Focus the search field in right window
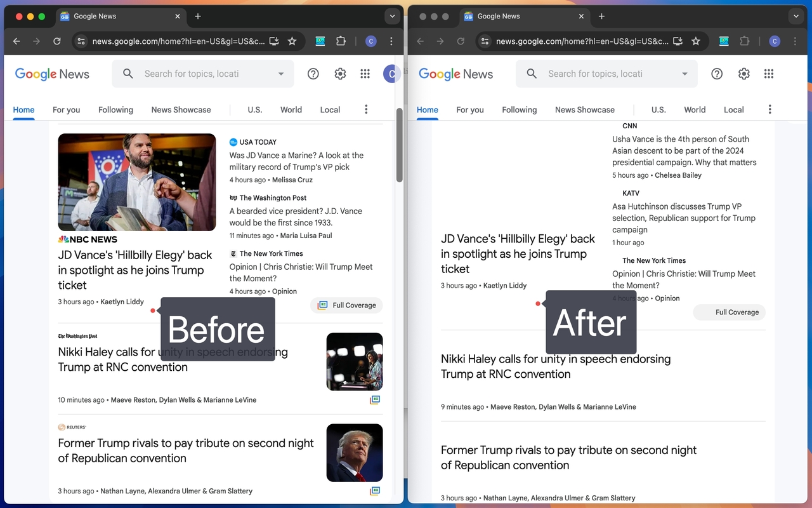812x508 pixels. (x=606, y=74)
